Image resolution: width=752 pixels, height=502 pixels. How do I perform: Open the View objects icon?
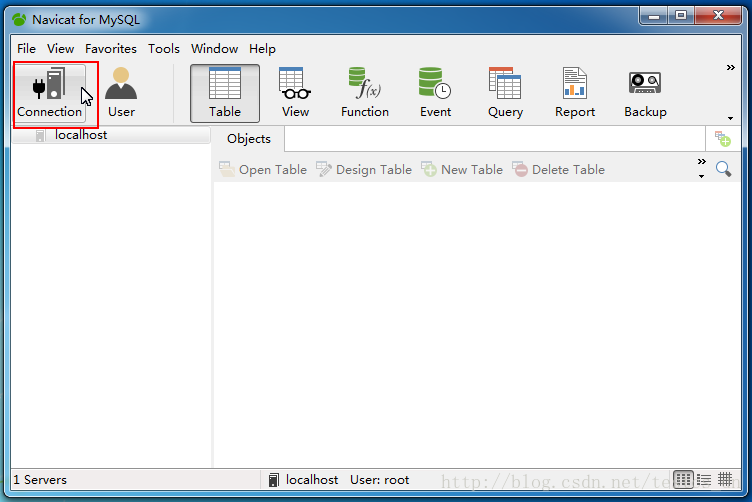[x=295, y=93]
